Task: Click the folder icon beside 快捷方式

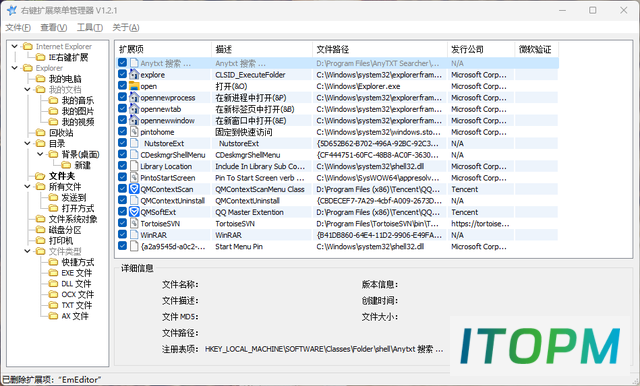Action: (x=53, y=262)
